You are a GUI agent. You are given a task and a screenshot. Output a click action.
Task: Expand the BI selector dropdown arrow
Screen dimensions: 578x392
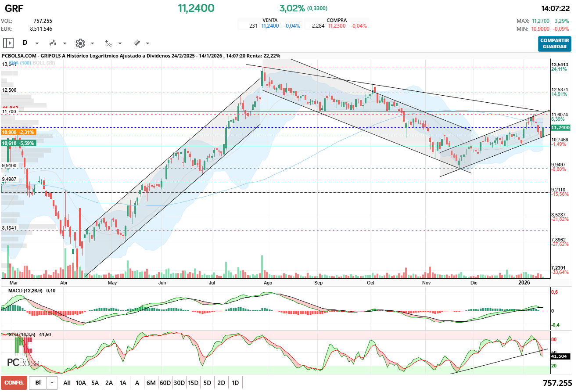pyautogui.click(x=52, y=383)
